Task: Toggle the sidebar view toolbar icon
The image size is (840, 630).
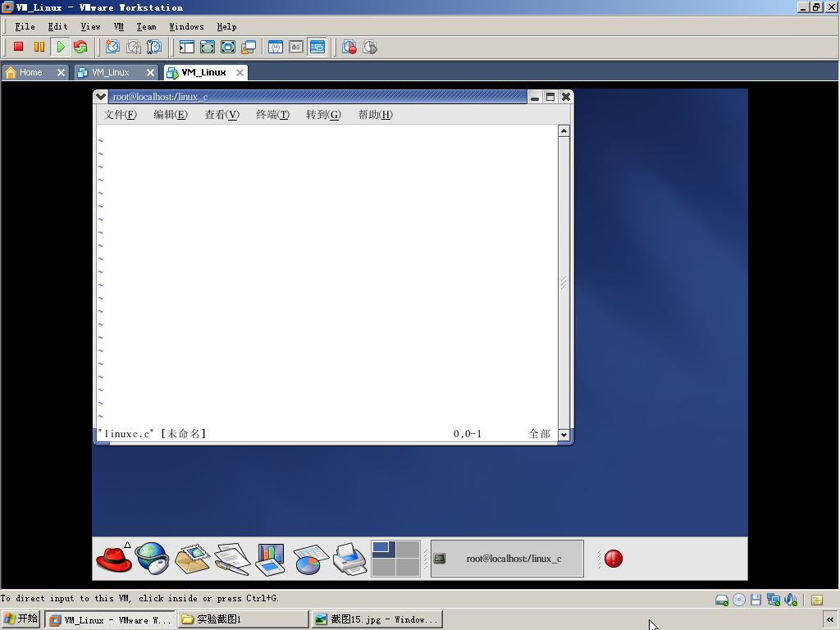Action: coord(186,47)
